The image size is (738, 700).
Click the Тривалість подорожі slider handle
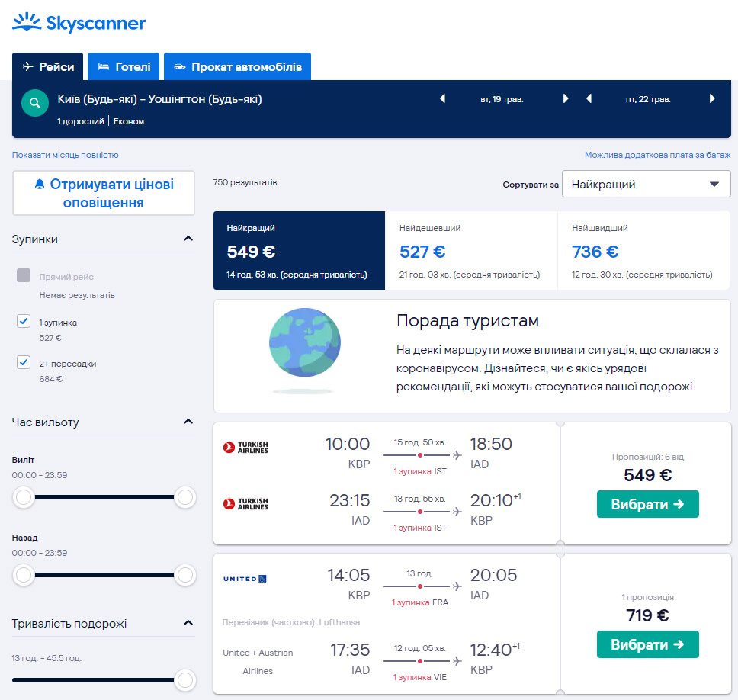click(x=185, y=679)
